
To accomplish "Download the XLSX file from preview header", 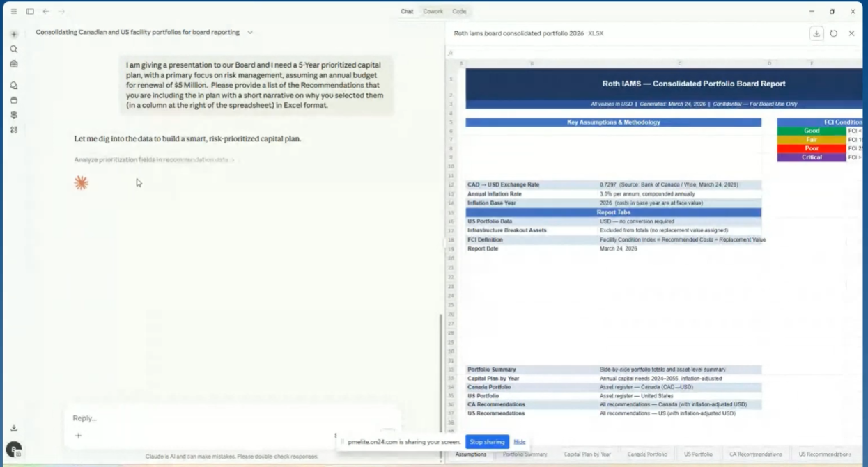I will click(x=816, y=33).
